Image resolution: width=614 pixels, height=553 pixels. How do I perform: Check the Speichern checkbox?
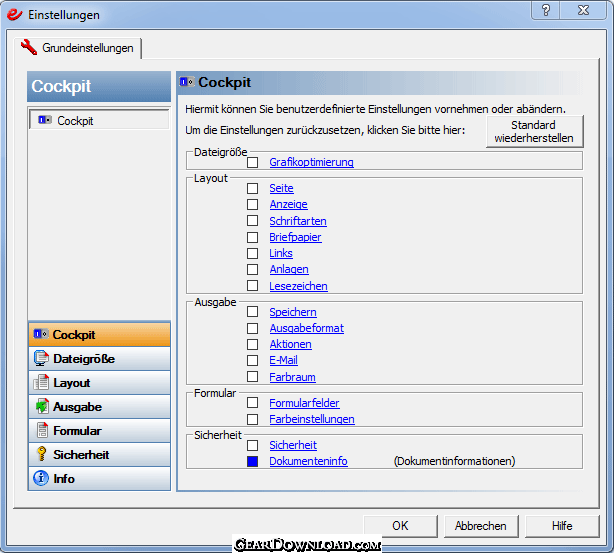[x=253, y=312]
